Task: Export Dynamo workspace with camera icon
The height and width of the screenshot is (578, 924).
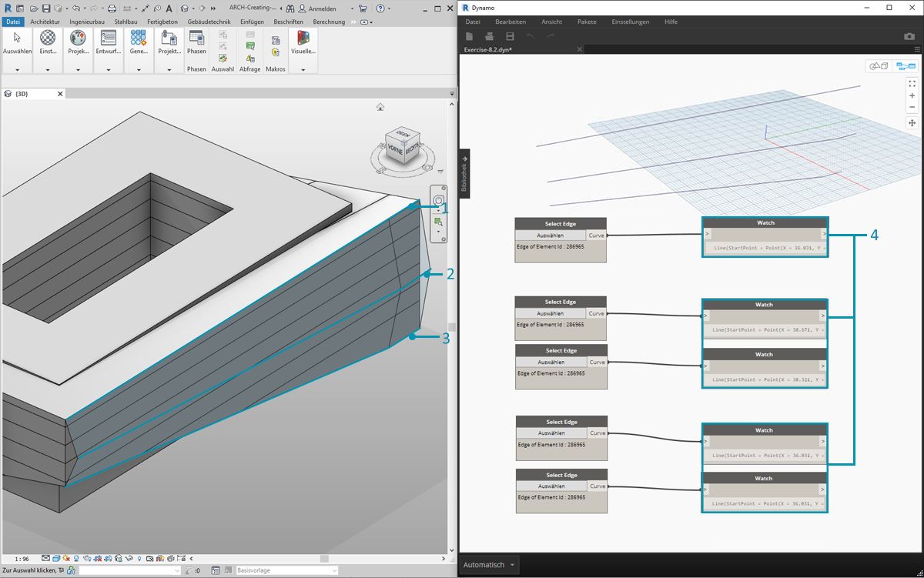Action: (x=909, y=36)
